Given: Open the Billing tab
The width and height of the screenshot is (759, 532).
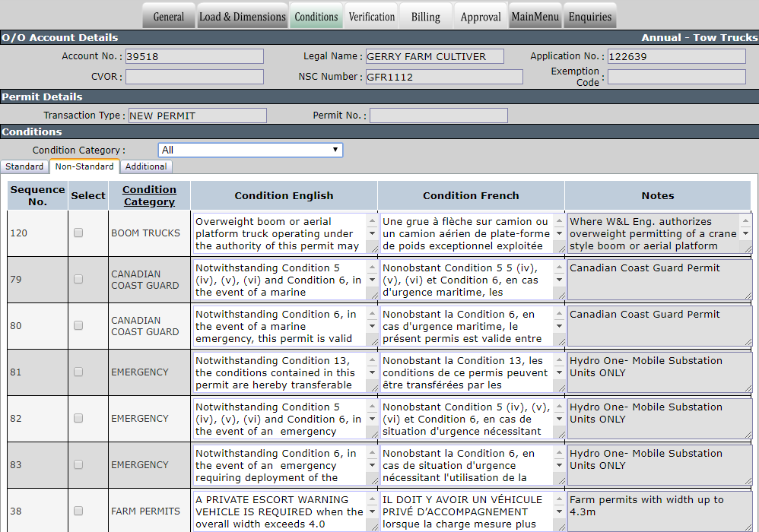Looking at the screenshot, I should [426, 17].
